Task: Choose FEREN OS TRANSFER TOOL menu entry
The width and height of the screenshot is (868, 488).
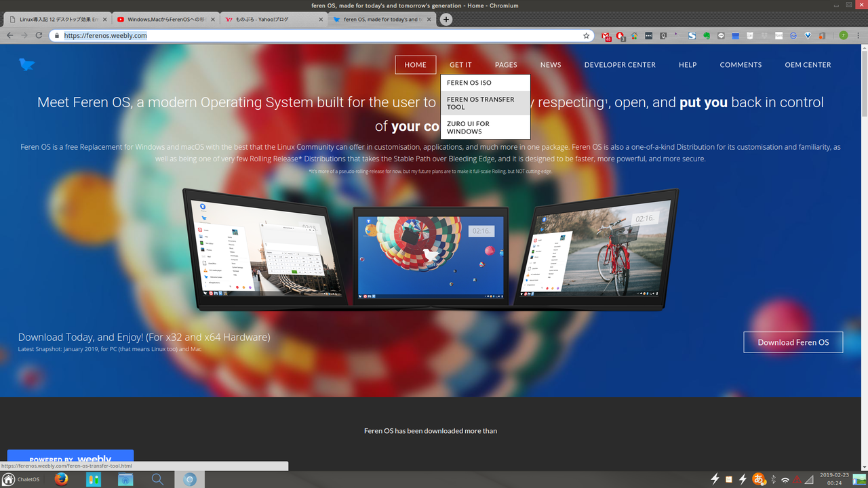Action: (485, 103)
